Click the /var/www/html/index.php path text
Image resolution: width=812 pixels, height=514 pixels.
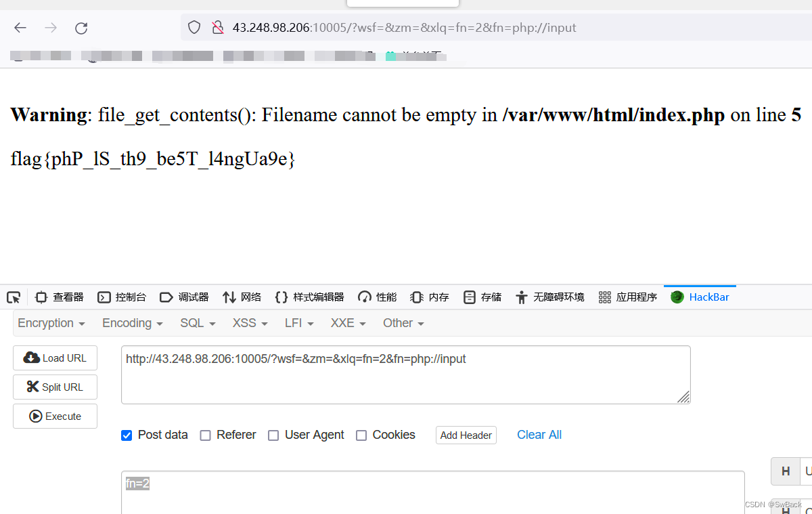coord(614,115)
